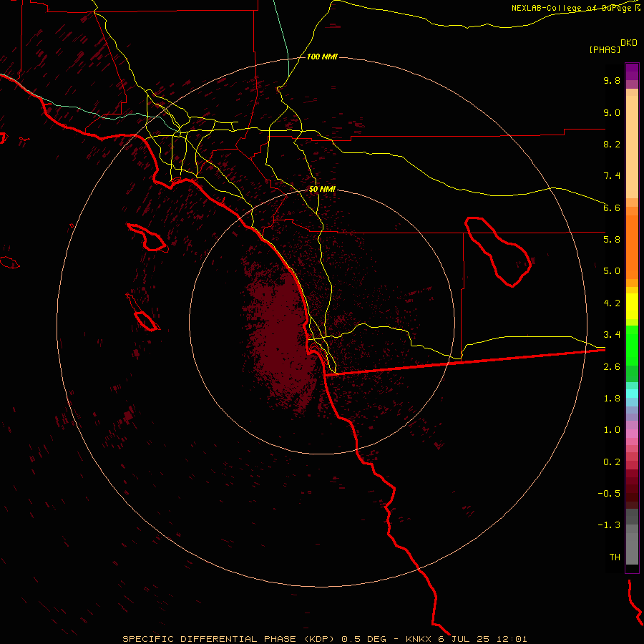Click the 6.6 scale value
This screenshot has width=644, height=644.
click(612, 208)
